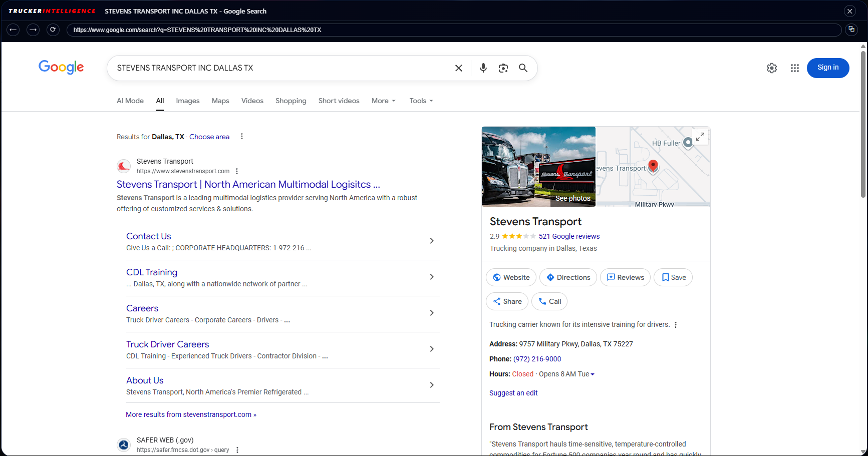Switch to the Shopping tab
868x456 pixels.
point(291,101)
